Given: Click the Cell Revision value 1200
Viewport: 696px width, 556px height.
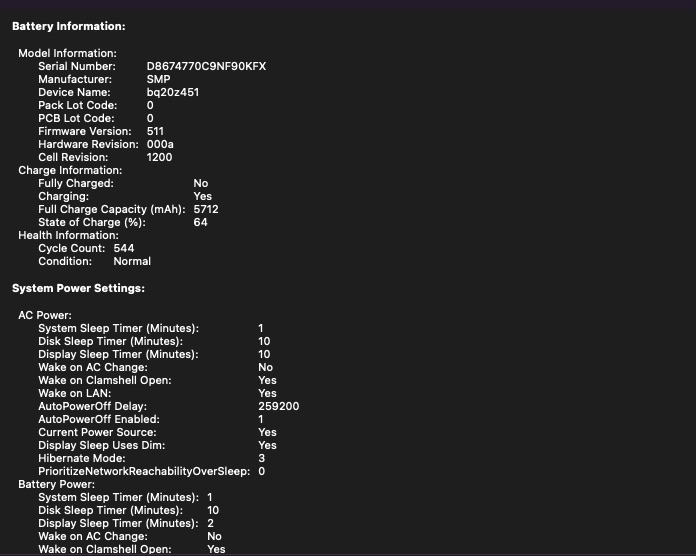Looking at the screenshot, I should coord(159,157).
